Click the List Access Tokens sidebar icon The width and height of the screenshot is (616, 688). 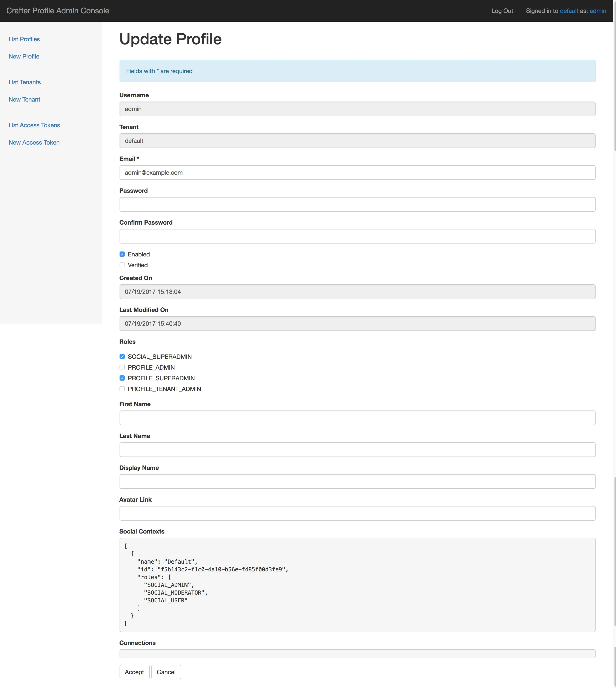(34, 125)
